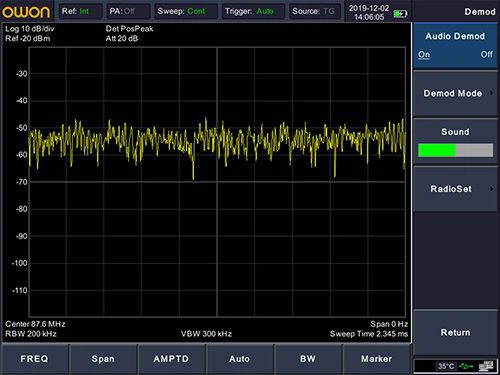Expand the Demod Mode submenu
This screenshot has height=375, width=500.
click(455, 93)
